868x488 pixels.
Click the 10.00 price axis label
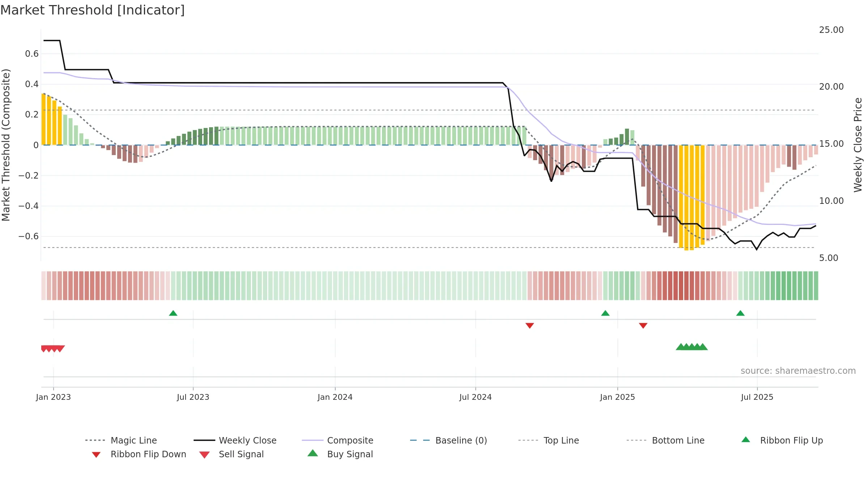[x=831, y=201]
